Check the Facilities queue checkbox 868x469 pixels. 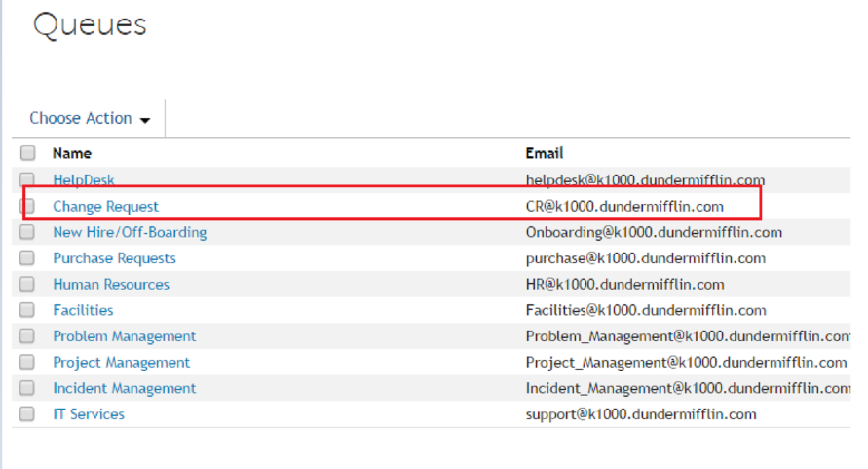point(28,310)
